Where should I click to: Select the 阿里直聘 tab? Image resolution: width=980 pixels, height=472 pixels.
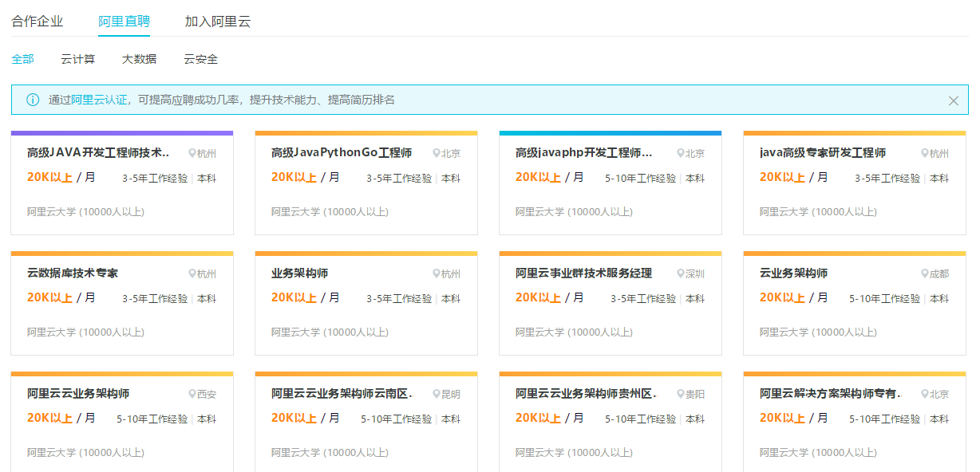click(124, 22)
